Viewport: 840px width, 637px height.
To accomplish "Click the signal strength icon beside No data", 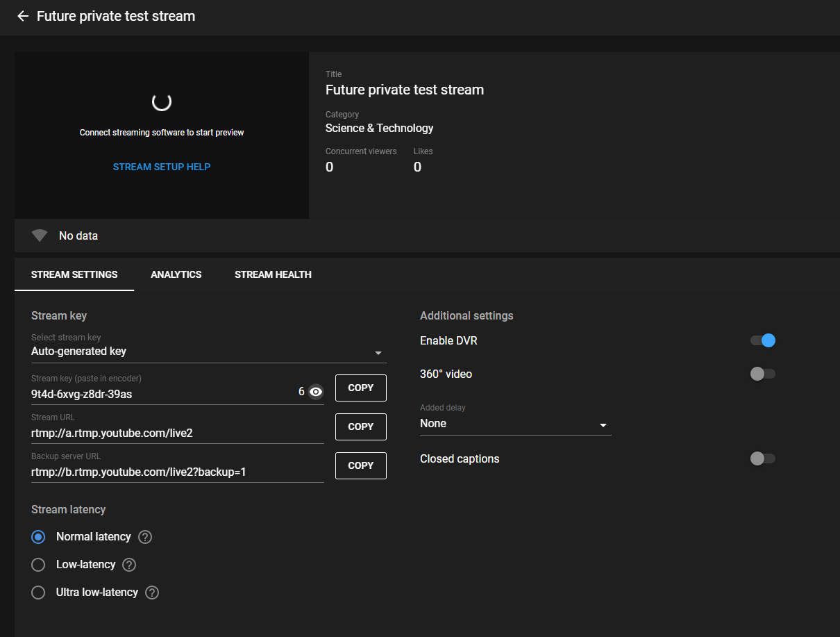I will (40, 235).
